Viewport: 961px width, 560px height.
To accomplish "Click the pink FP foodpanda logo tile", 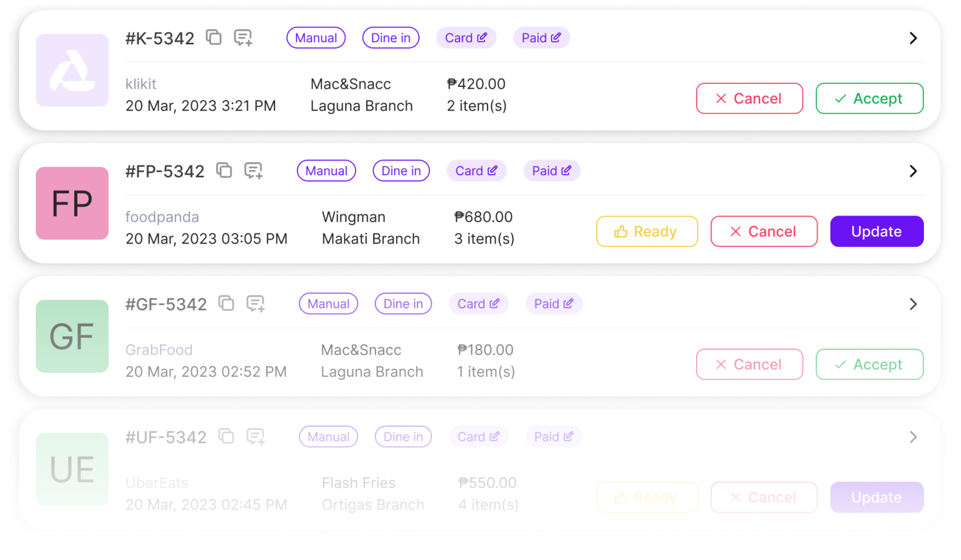I will (x=72, y=203).
